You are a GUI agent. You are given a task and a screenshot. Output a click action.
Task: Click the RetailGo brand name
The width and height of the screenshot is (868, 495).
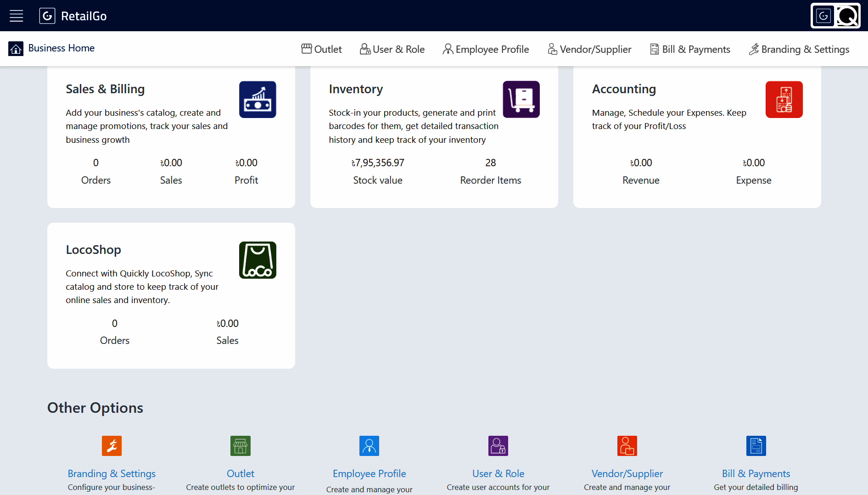84,16
